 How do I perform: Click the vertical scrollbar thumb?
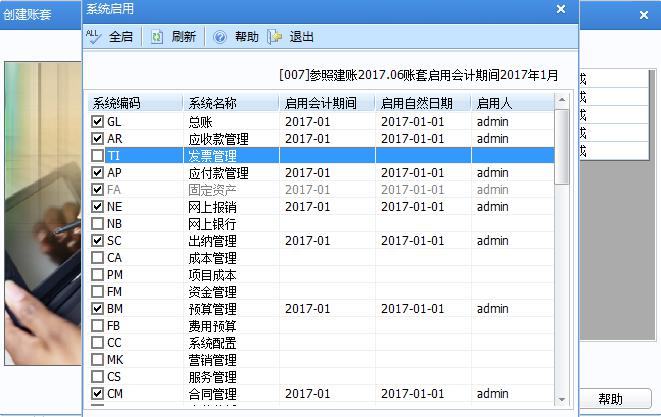tap(562, 147)
